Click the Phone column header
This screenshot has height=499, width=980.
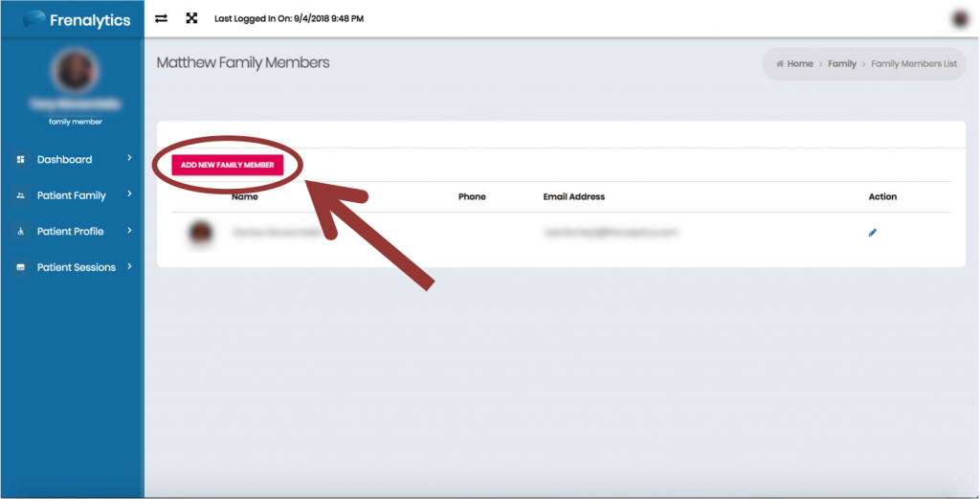tap(472, 196)
